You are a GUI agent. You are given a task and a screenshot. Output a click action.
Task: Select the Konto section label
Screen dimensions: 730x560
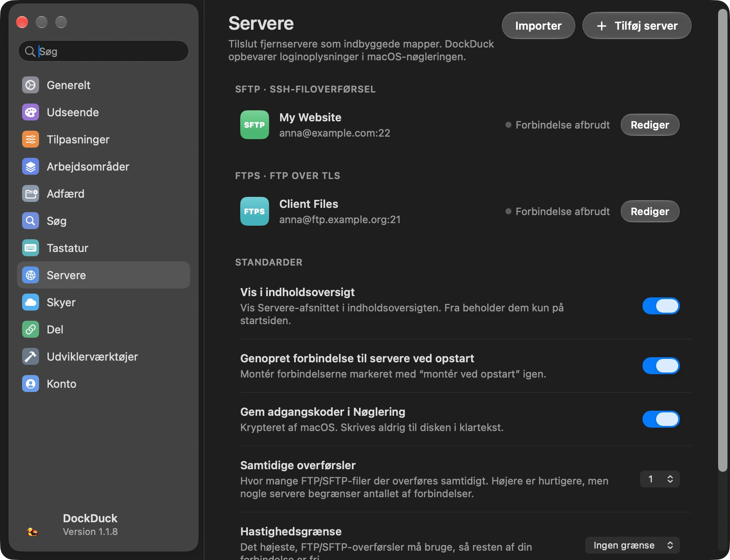62,384
